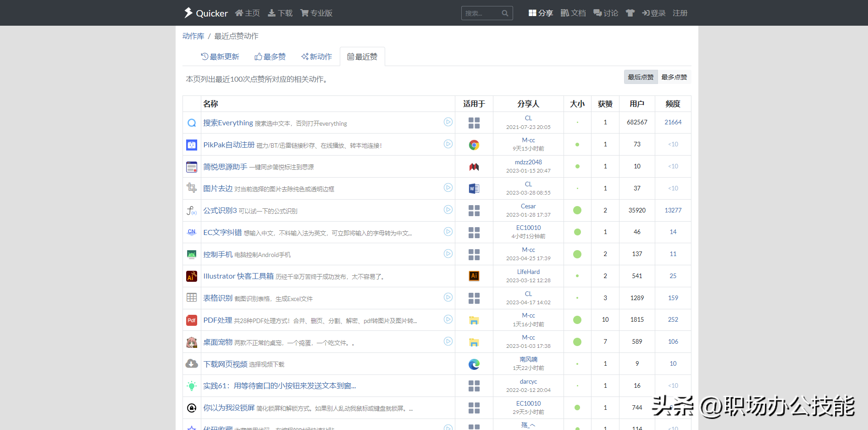The image size is (868, 430).
Task: Open the 搜索Everything action link
Action: click(228, 123)
